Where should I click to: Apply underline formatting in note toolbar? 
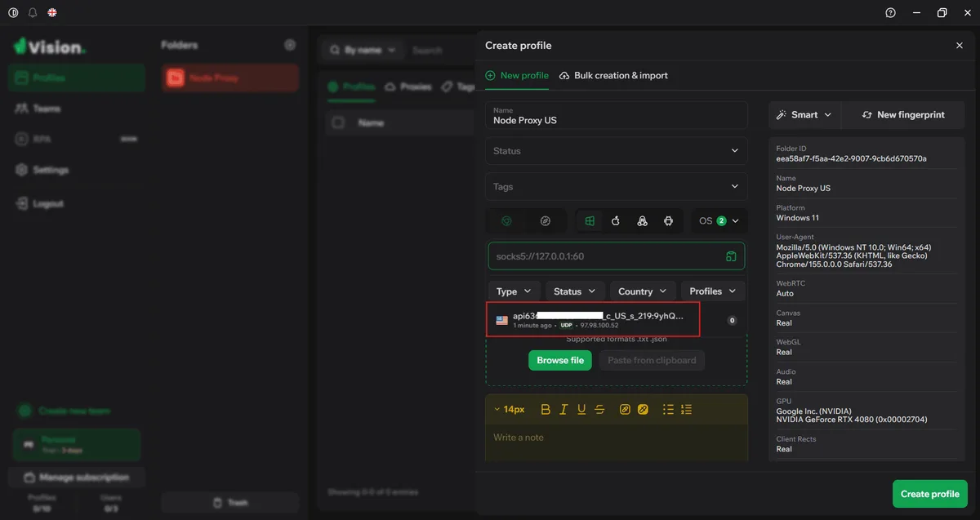click(x=581, y=409)
